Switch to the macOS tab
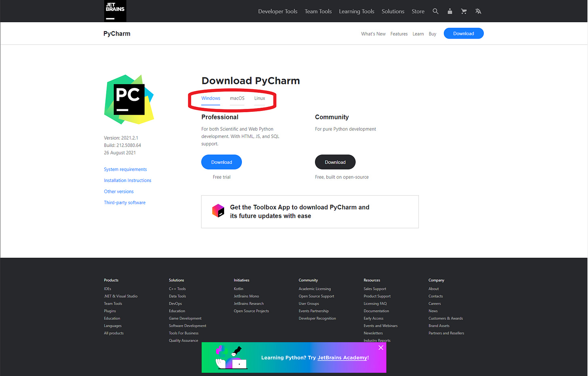588x376 pixels. pos(237,98)
